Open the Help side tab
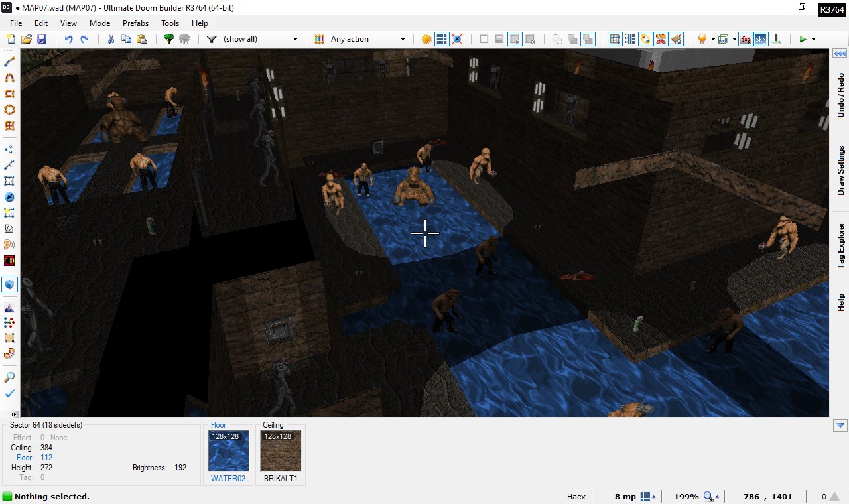Screen dimensions: 849x504 [840, 302]
